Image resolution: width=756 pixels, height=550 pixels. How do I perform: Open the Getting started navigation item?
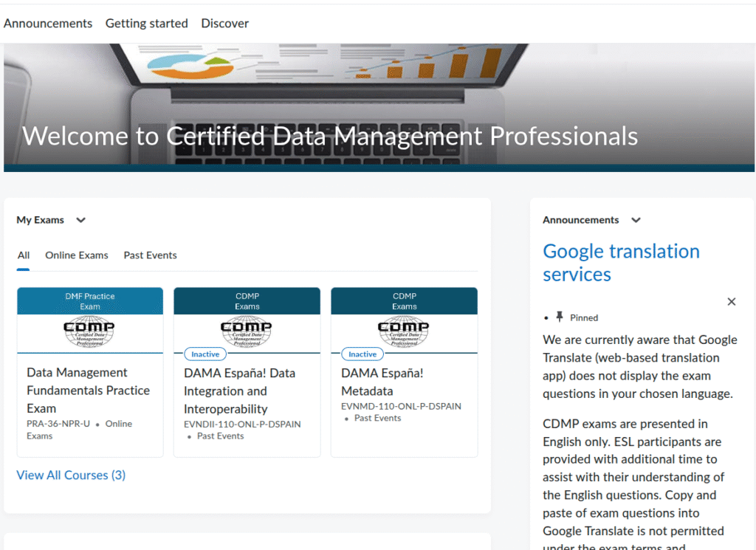147,23
